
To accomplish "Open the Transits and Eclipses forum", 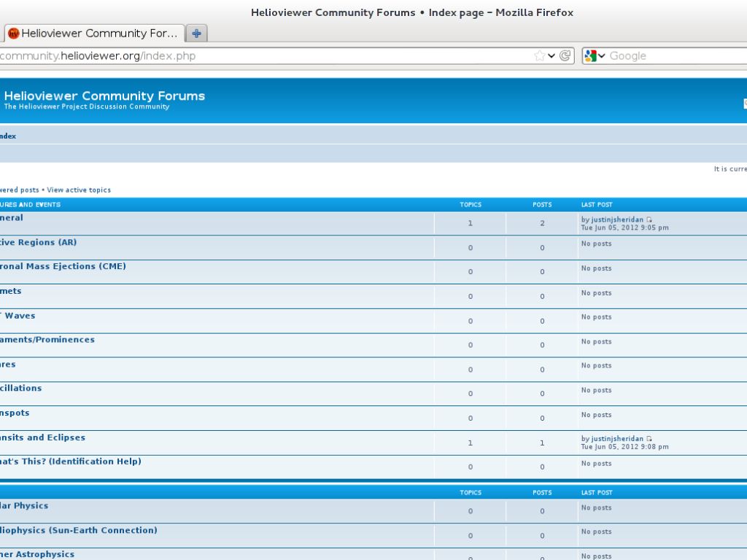I will (42, 437).
